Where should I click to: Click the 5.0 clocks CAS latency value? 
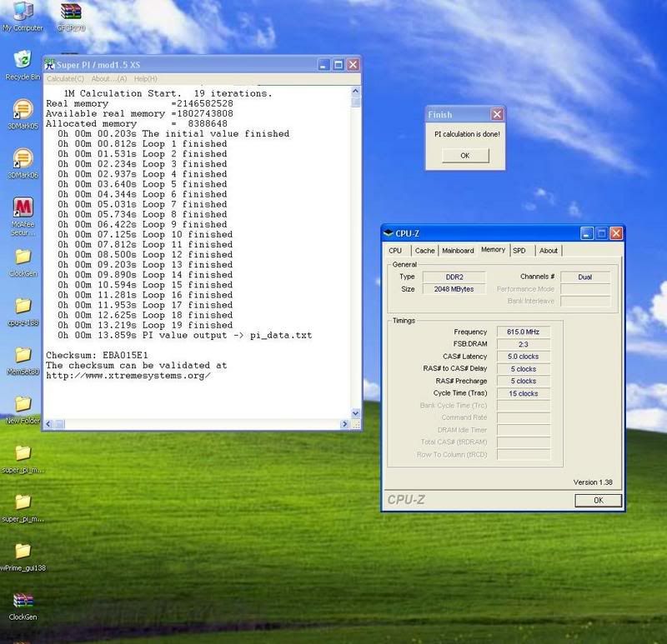(x=524, y=357)
